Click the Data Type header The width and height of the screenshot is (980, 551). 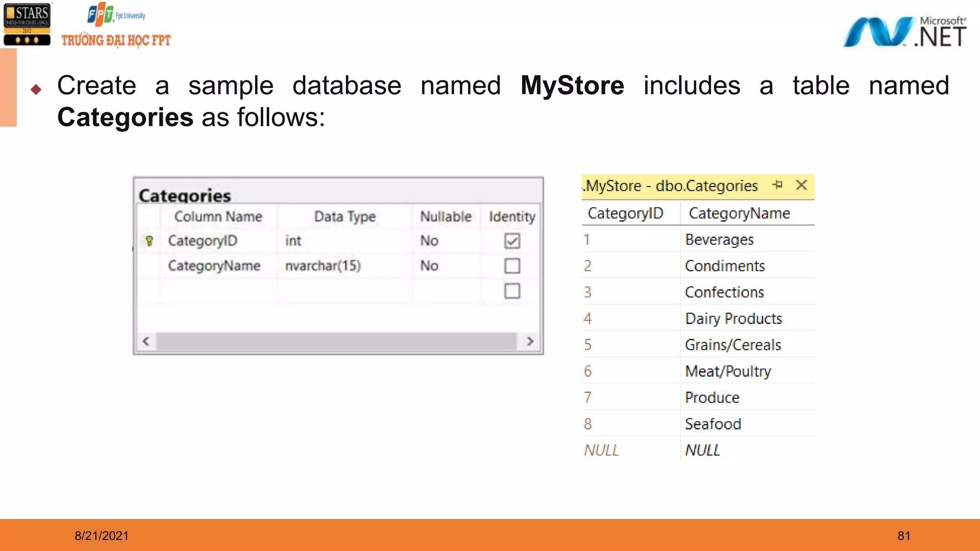345,217
